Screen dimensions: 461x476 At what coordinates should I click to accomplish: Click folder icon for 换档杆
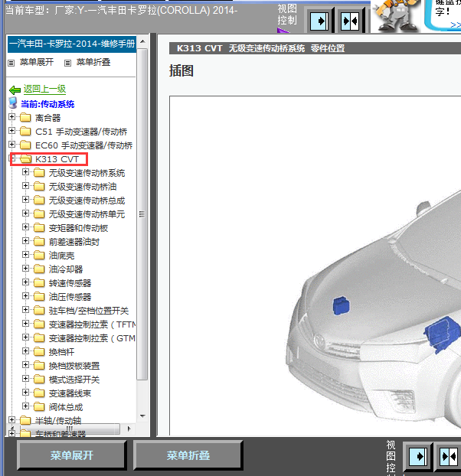click(x=39, y=351)
